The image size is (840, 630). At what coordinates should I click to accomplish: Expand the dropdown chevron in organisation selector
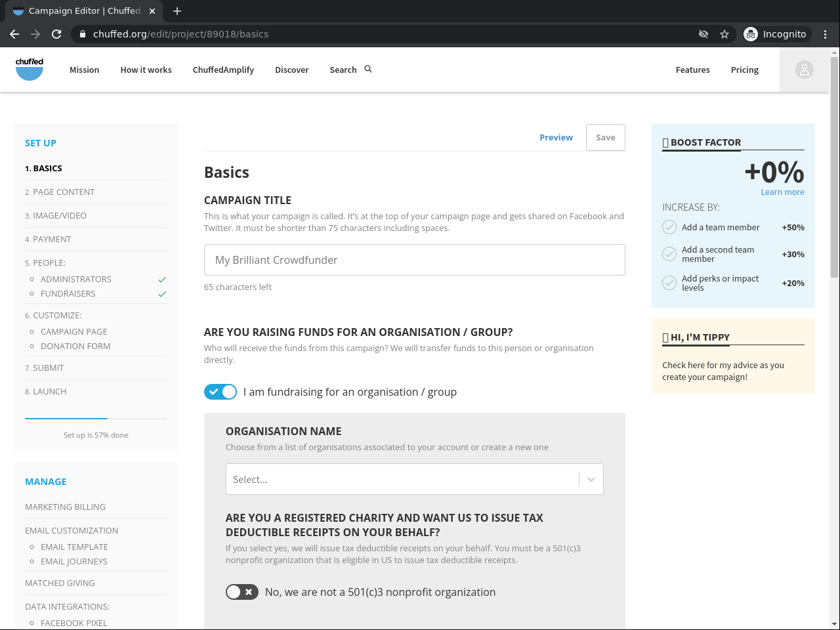[x=591, y=480]
